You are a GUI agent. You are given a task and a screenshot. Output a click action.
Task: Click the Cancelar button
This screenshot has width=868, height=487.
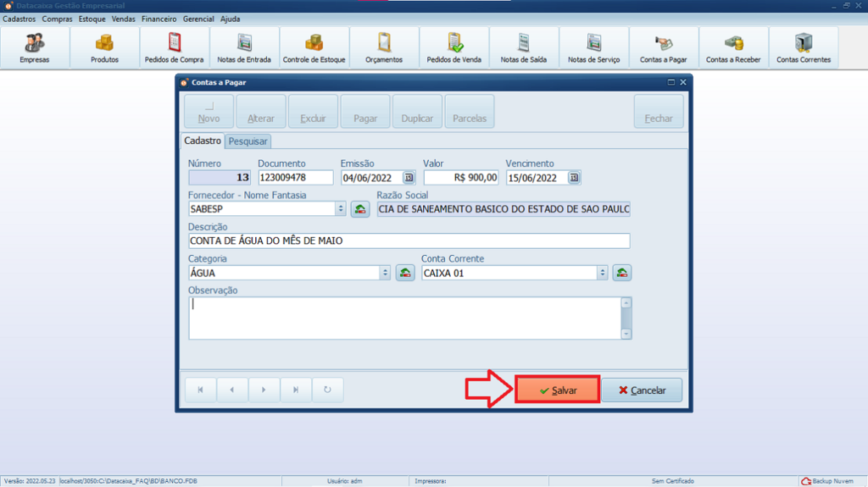coord(642,390)
